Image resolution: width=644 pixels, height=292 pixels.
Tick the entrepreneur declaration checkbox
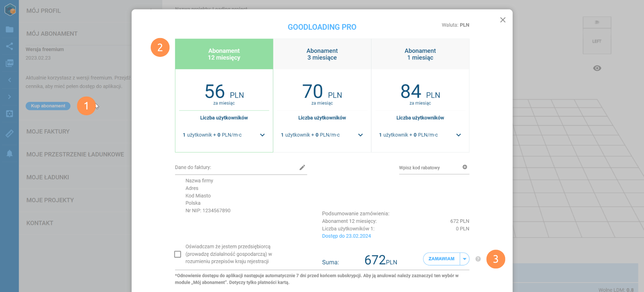(x=178, y=254)
